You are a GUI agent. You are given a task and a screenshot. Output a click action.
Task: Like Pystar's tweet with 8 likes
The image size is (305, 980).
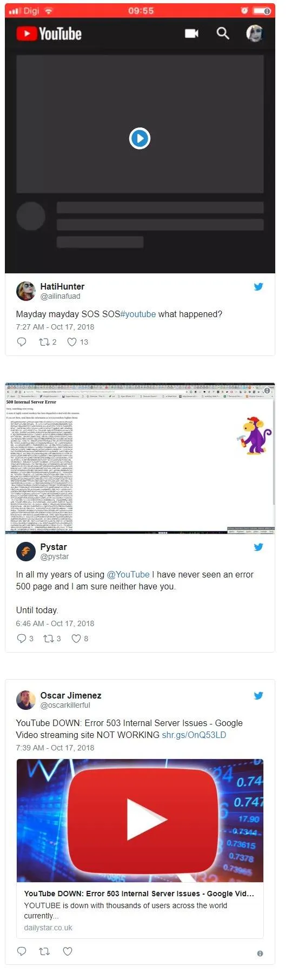point(80,639)
